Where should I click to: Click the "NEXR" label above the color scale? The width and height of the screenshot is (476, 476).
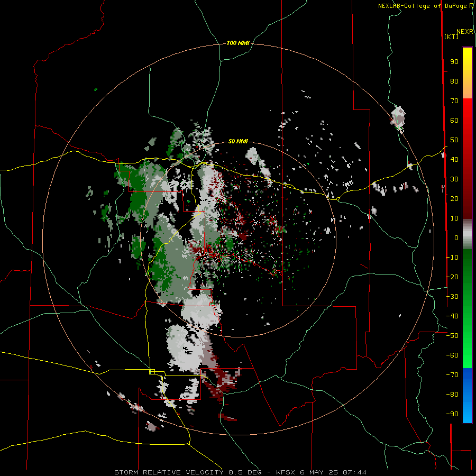coord(465,32)
